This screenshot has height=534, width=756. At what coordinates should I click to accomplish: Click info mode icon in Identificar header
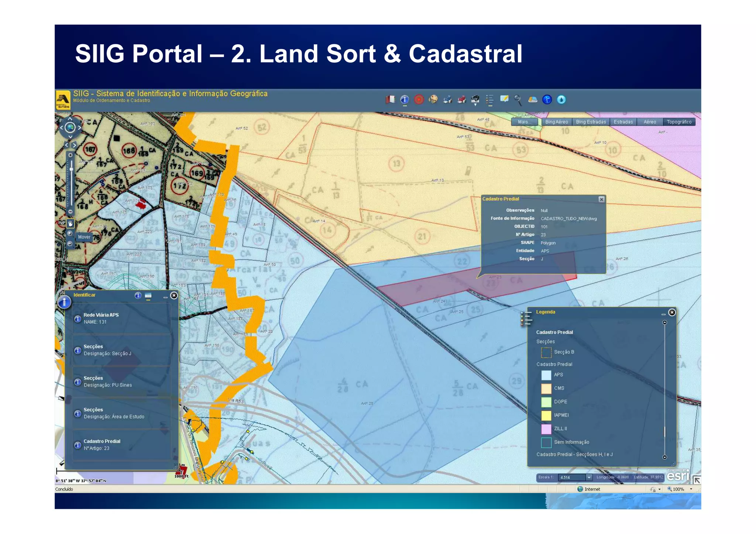(x=138, y=295)
